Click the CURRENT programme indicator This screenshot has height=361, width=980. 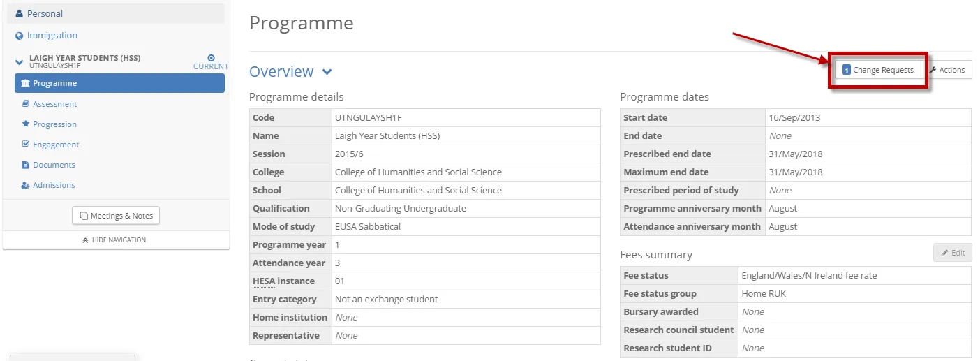pos(211,62)
